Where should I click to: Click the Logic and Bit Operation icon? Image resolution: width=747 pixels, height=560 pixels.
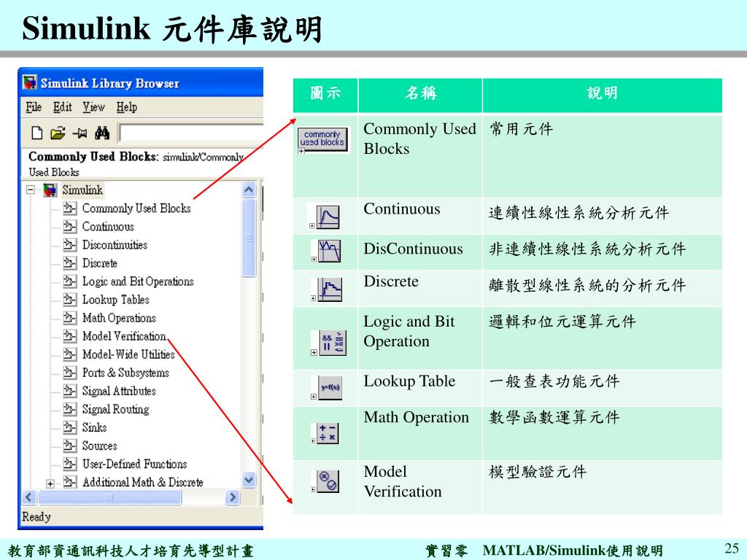tap(332, 343)
